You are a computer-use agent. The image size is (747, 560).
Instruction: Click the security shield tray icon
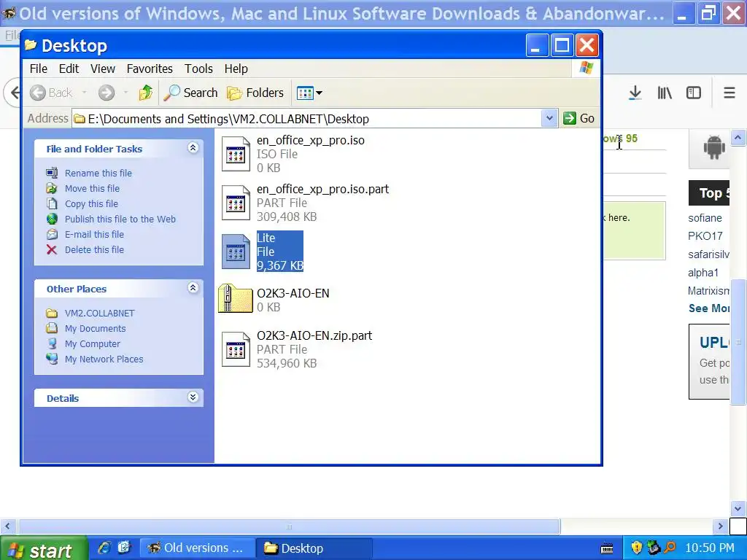636,548
